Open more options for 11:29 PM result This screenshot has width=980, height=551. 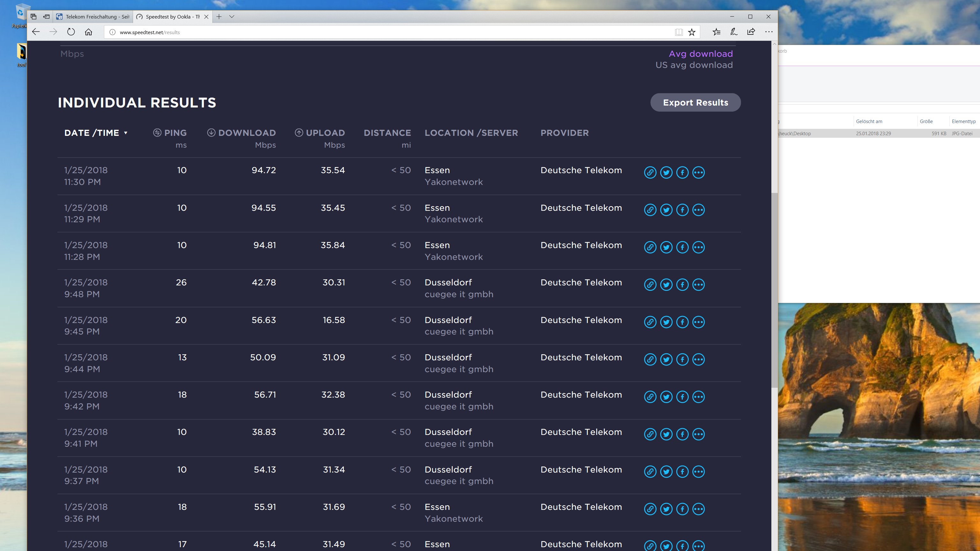pos(699,210)
